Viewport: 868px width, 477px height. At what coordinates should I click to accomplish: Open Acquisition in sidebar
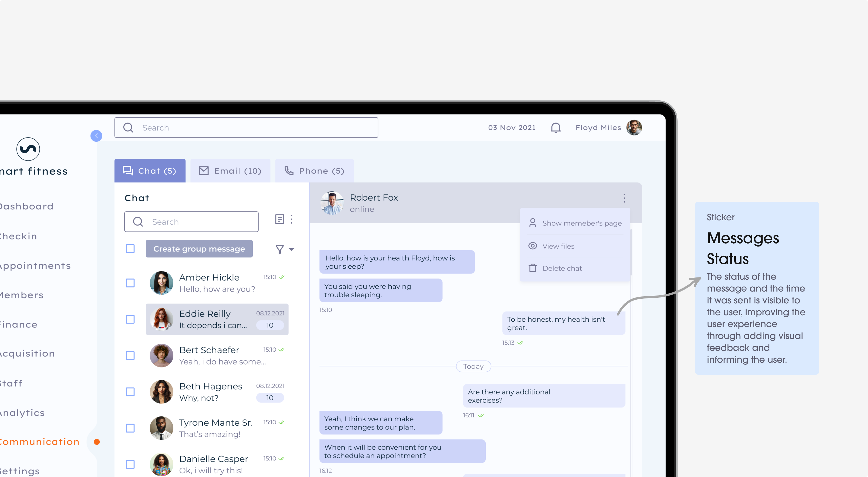point(27,353)
